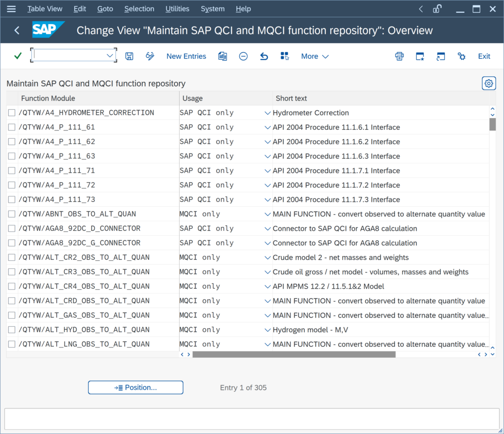
Task: Open the More dropdown menu
Action: 315,56
